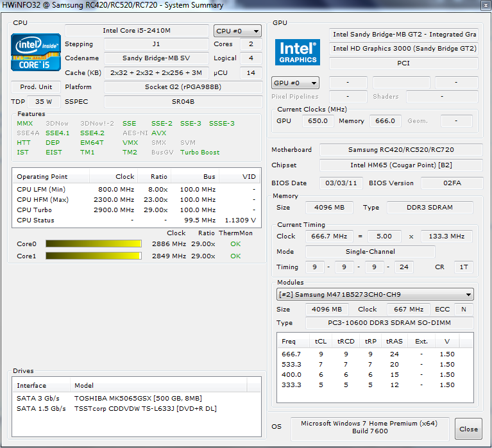Screen dimensions: 492x448
Task: Click the Single-Channel mode field
Action: (370, 251)
